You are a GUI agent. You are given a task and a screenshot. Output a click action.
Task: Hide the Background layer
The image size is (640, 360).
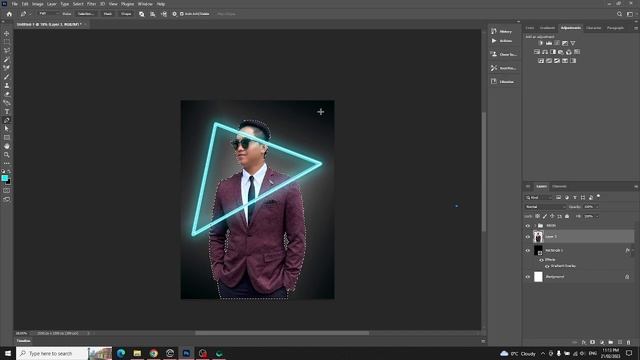(527, 277)
